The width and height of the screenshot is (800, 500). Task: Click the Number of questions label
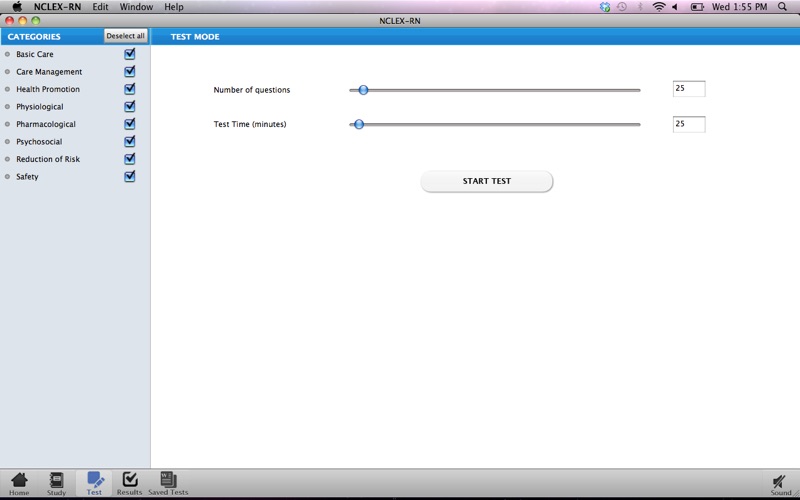coord(252,90)
